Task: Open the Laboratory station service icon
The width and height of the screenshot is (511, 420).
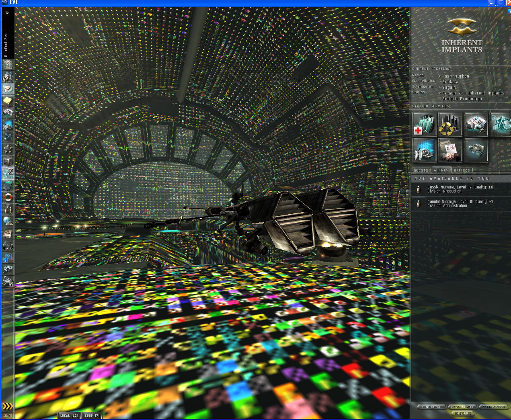Action: click(424, 150)
